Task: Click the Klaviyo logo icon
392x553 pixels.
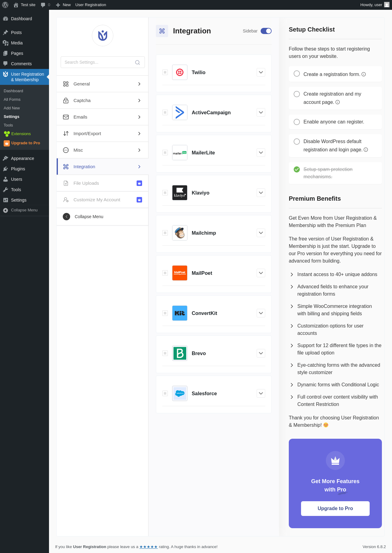Action: pyautogui.click(x=180, y=193)
